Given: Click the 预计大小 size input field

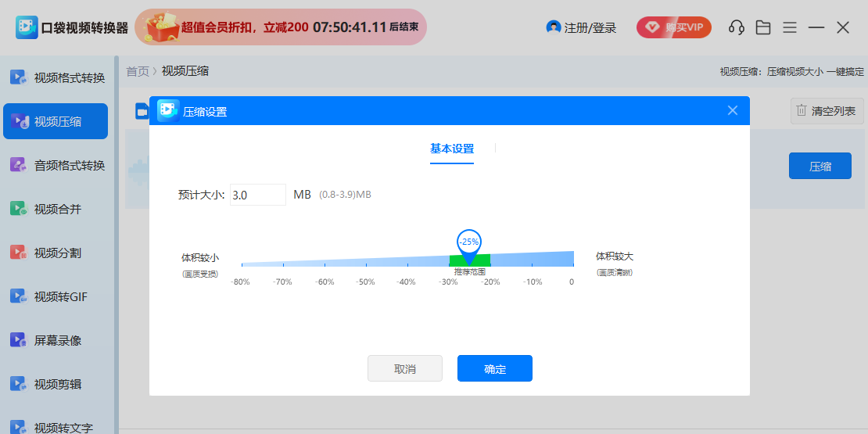Looking at the screenshot, I should [x=257, y=195].
